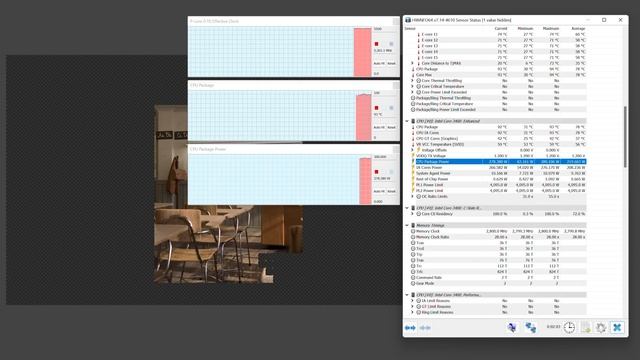Expand Core C0 Residency row
This screenshot has height=360, width=640.
pyautogui.click(x=412, y=214)
